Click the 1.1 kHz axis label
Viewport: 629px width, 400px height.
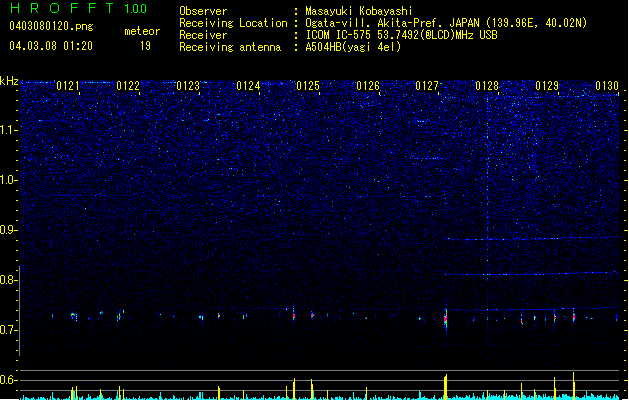(8, 130)
